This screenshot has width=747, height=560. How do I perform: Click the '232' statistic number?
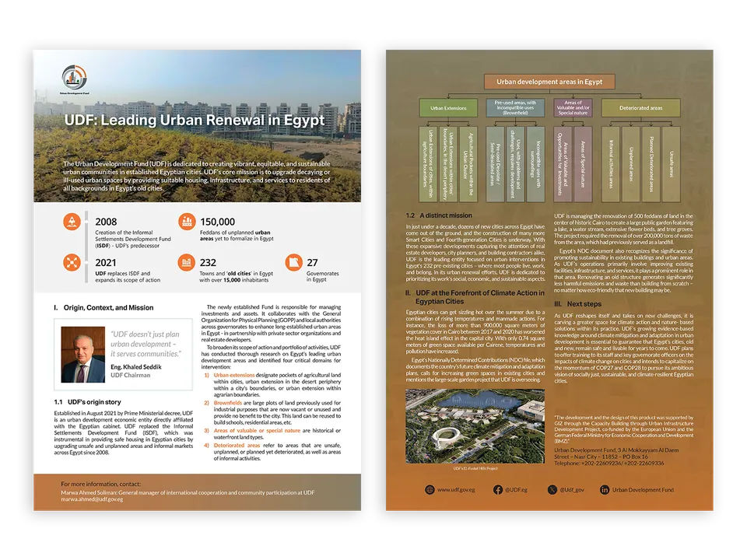208,262
